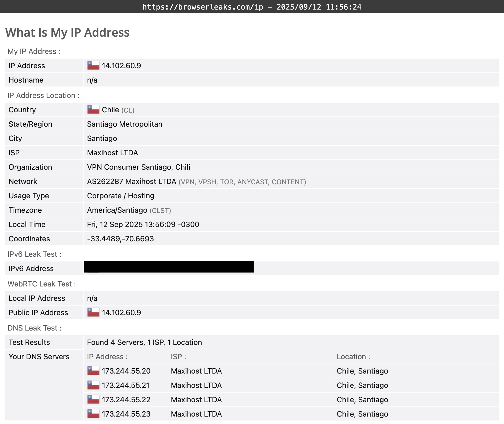Viewport: 504px width, 424px height.
Task: Click the What Is My IP Address heading
Action: click(x=67, y=33)
